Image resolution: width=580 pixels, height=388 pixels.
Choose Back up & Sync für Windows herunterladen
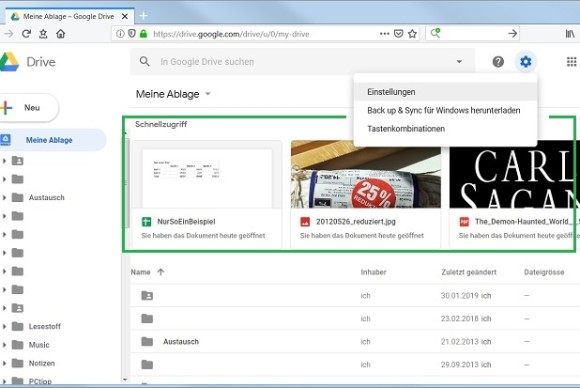pos(445,110)
